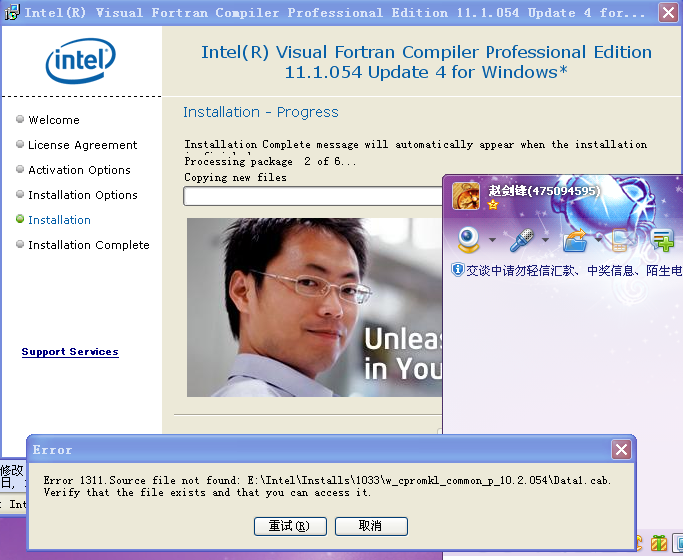
Task: Click the installer icon in the title bar
Action: tap(12, 12)
